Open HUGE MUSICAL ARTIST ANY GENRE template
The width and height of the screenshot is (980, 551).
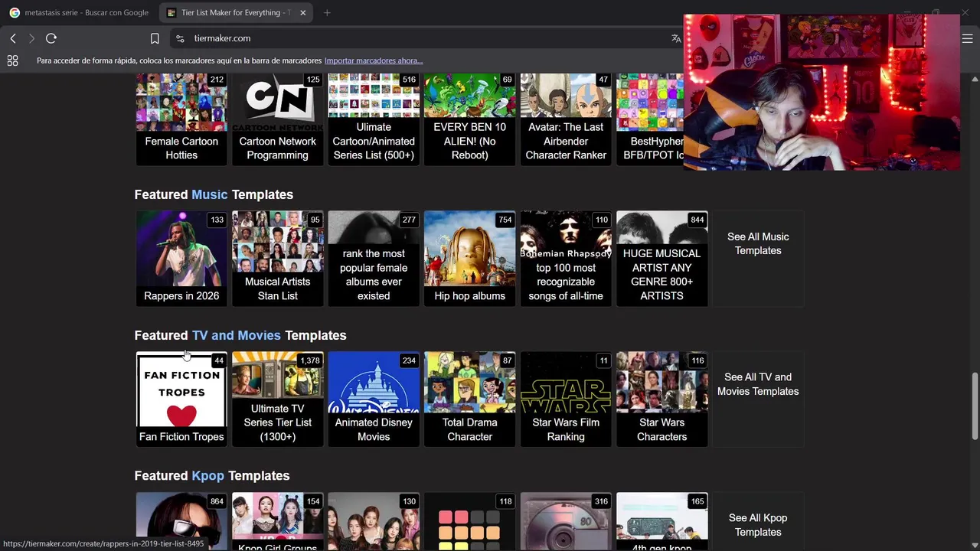(662, 259)
